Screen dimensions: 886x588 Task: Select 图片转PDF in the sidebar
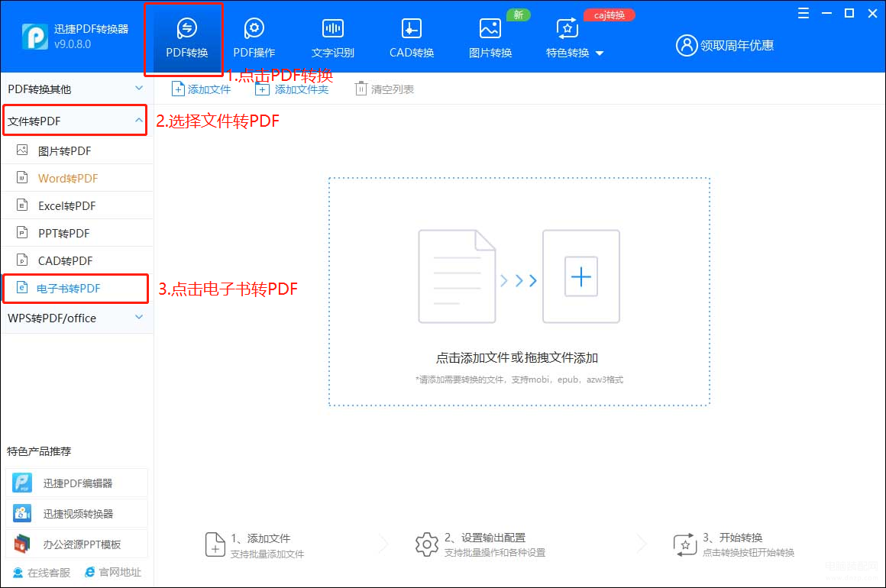(x=77, y=150)
